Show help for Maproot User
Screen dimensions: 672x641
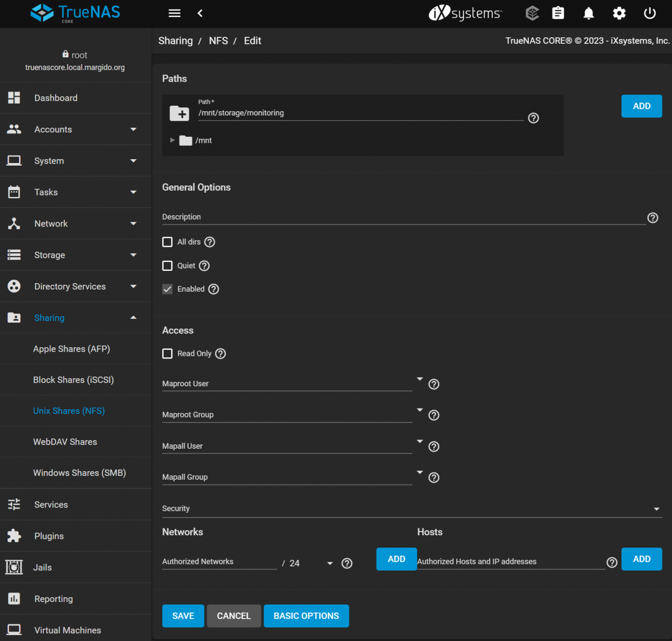point(434,384)
